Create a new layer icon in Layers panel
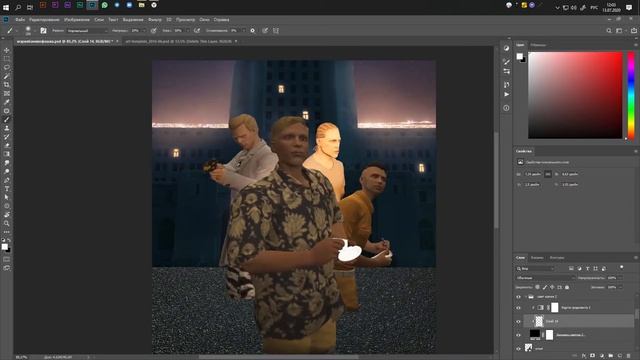The height and width of the screenshot is (360, 640). (620, 356)
